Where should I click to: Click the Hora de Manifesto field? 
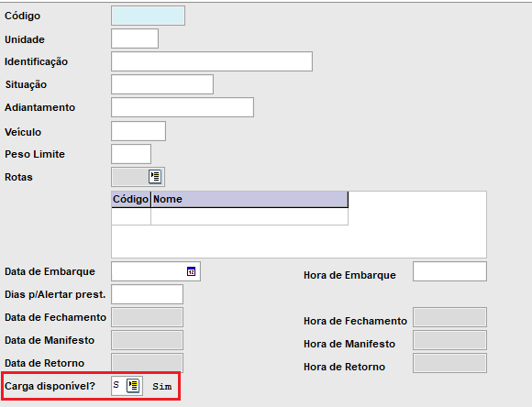point(449,340)
